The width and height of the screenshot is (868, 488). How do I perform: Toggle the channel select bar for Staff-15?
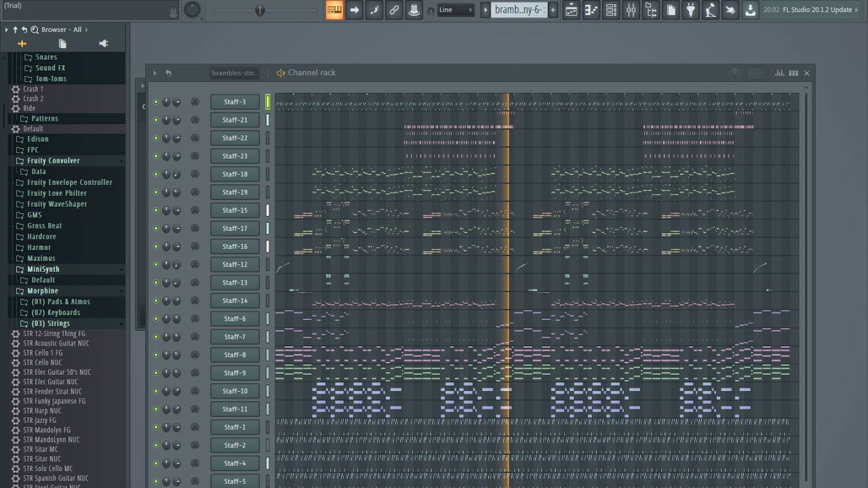[267, 210]
